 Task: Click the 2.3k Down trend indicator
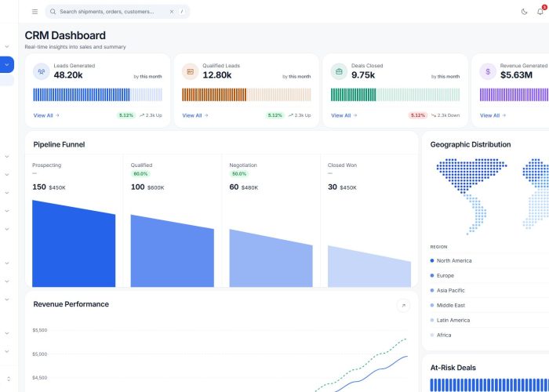(445, 115)
